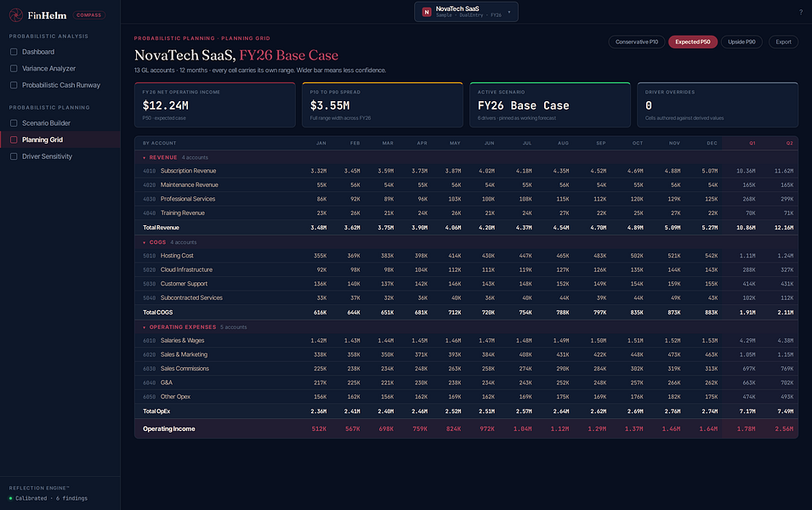Screen dimensions: 812x510
Task: Collapse the Revenue accounts group
Action: tap(144, 158)
